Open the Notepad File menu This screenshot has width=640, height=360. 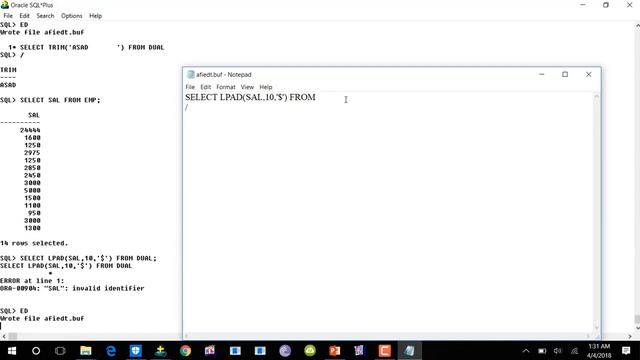tap(190, 87)
